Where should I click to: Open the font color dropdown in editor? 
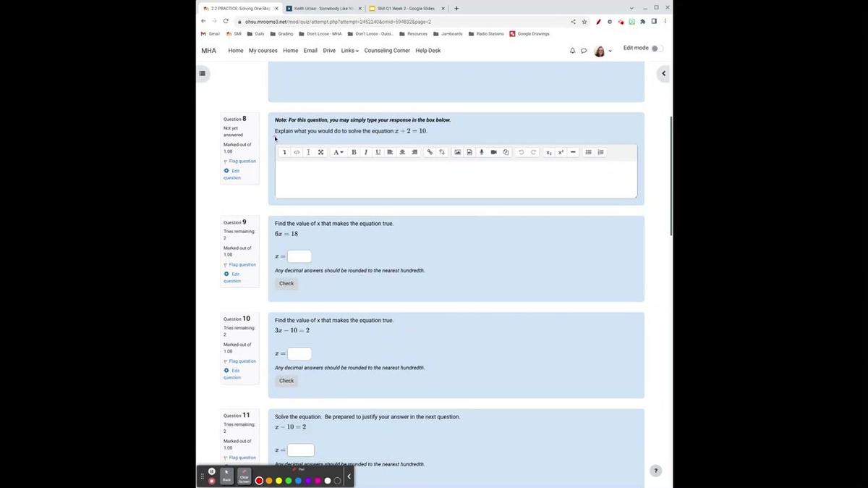coord(338,152)
